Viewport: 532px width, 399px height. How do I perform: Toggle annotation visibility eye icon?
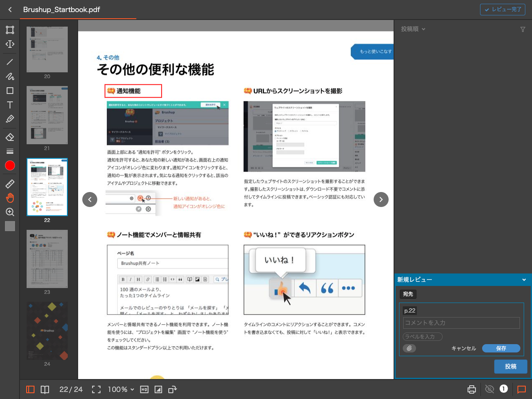point(490,389)
